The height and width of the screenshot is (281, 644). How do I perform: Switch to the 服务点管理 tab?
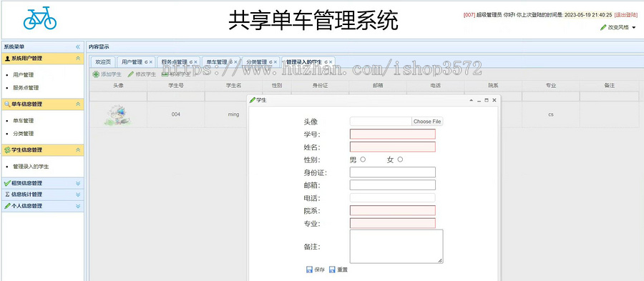click(174, 62)
